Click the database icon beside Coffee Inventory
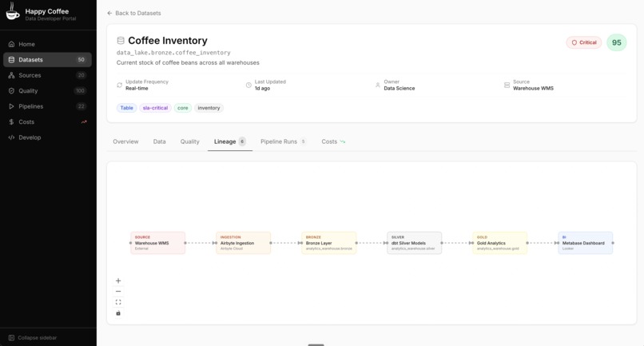The height and width of the screenshot is (346, 644). point(121,40)
